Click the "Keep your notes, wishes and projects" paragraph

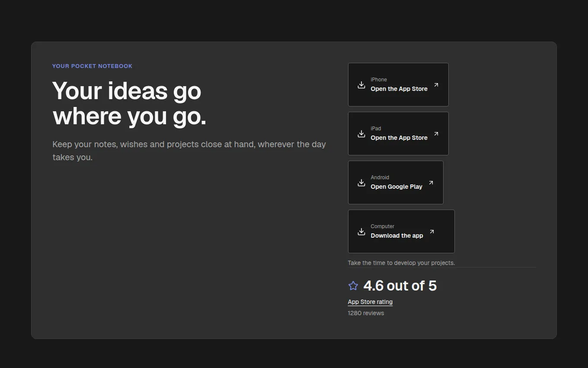189,151
